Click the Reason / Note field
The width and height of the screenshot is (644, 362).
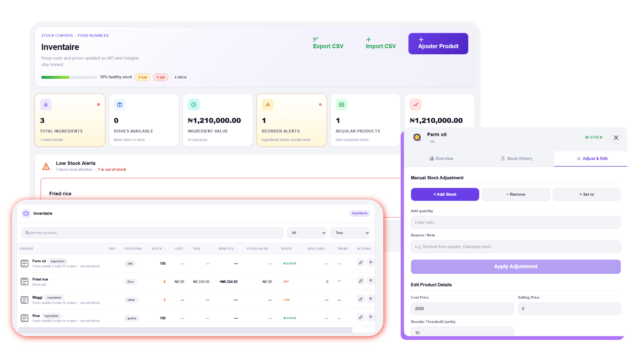[x=516, y=247]
